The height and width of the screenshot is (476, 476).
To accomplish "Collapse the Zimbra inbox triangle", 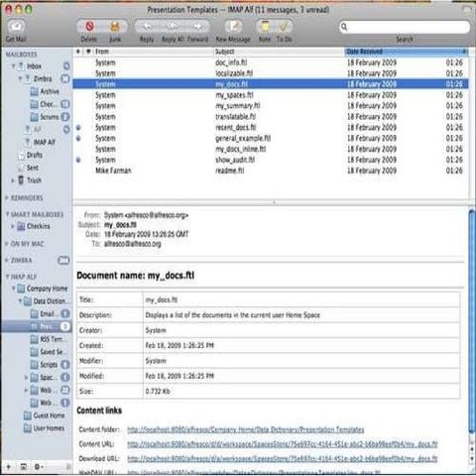I will click(x=20, y=78).
